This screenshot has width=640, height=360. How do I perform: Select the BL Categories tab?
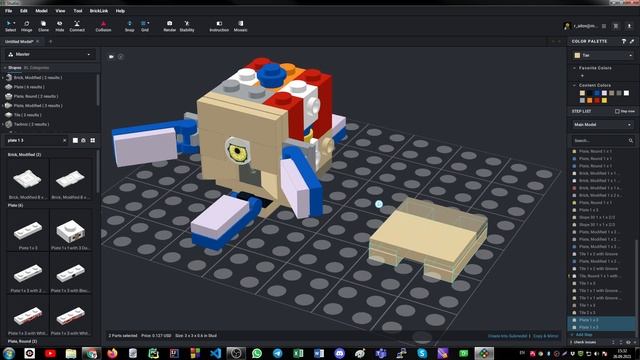36,68
